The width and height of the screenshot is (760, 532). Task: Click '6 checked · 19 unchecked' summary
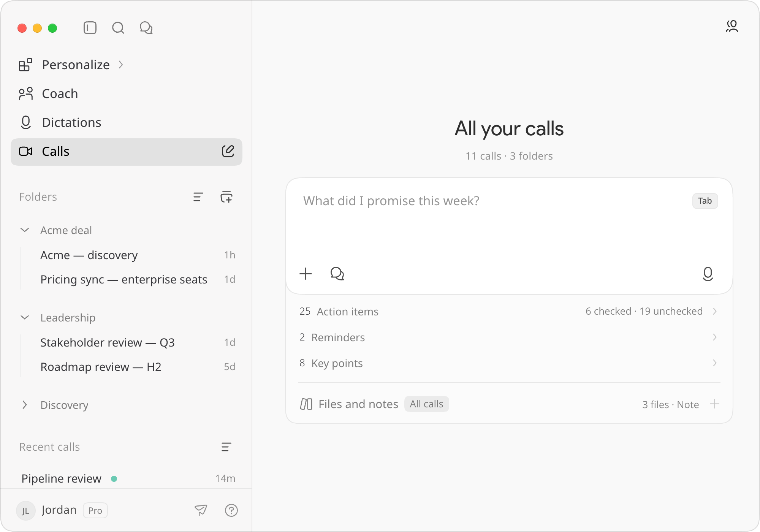point(644,311)
